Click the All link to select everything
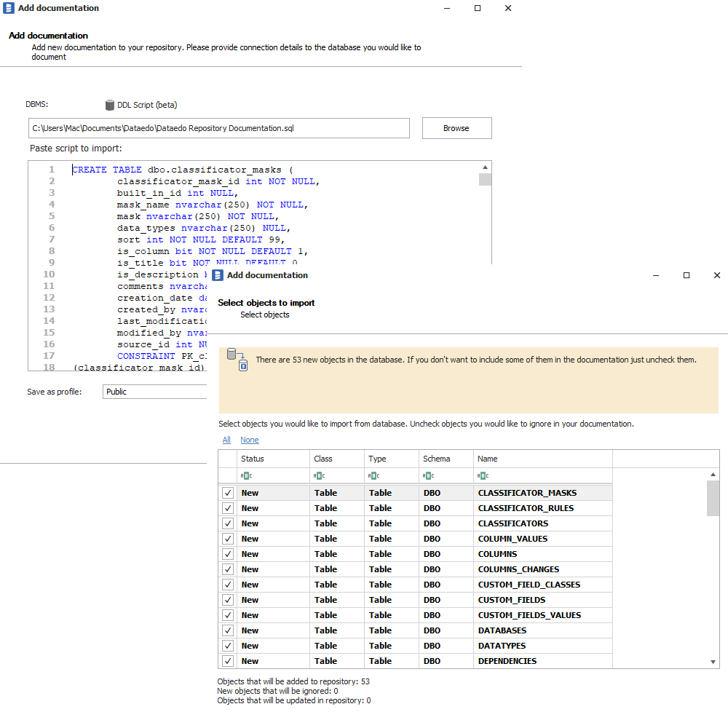 226,440
